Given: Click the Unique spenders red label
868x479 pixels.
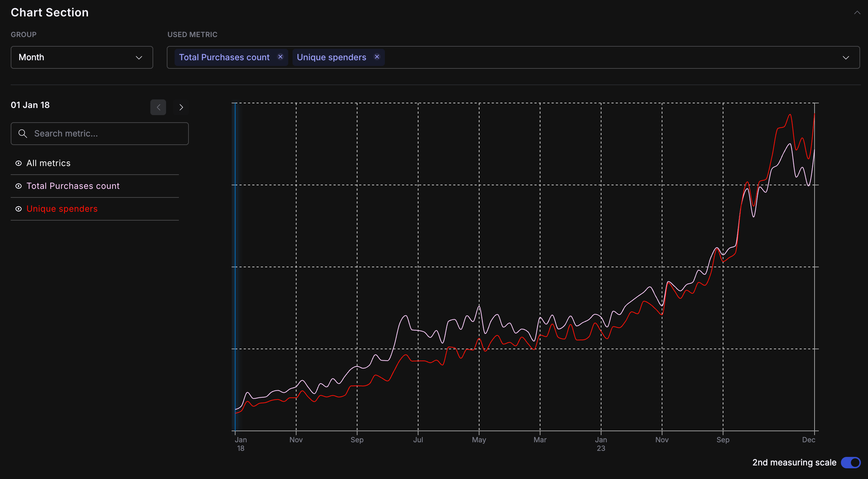Looking at the screenshot, I should coord(62,209).
